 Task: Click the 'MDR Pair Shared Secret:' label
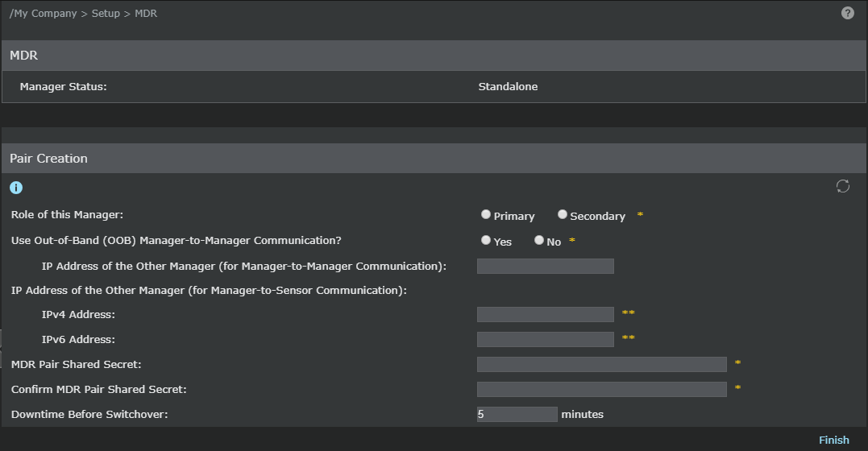point(77,364)
